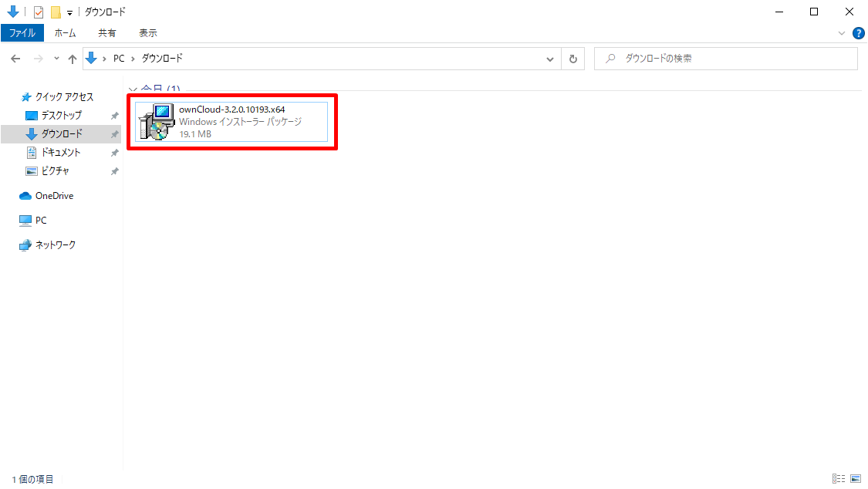The image size is (868, 489).
Task: Open the ownCloud installer package icon
Action: point(157,122)
